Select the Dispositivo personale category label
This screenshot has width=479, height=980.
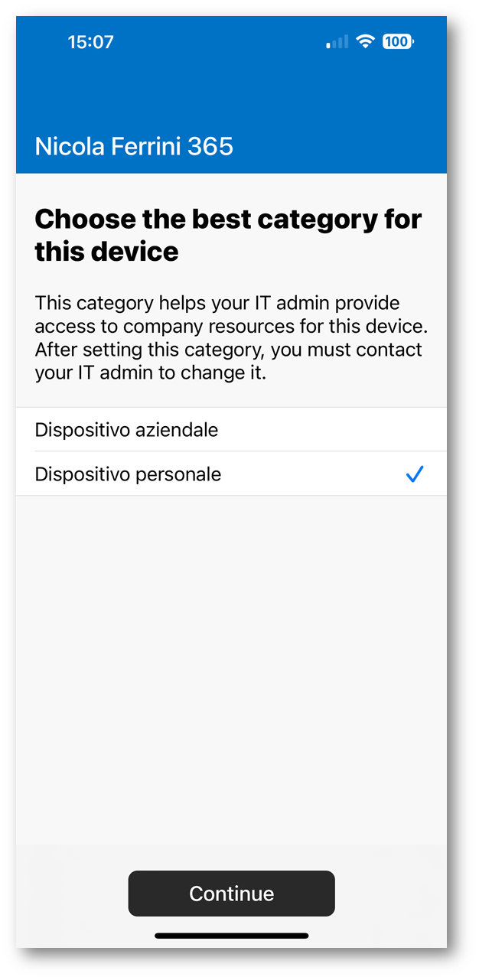point(128,474)
